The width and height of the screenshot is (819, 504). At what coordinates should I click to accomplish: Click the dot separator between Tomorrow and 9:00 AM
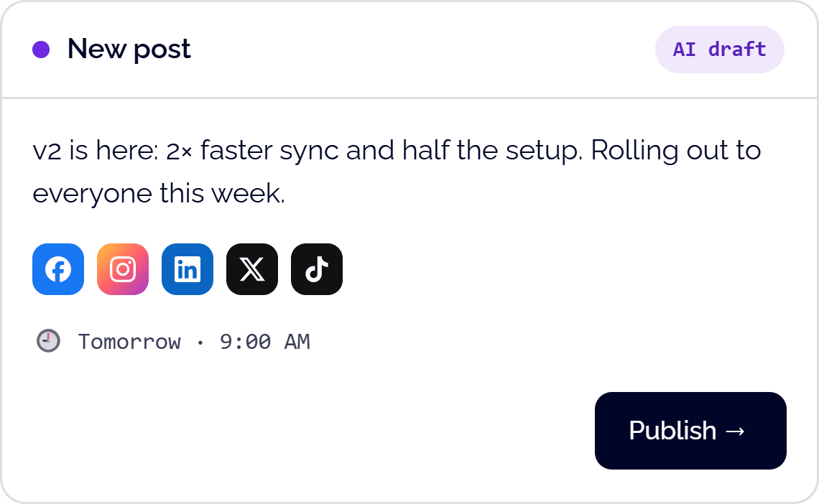[x=200, y=342]
